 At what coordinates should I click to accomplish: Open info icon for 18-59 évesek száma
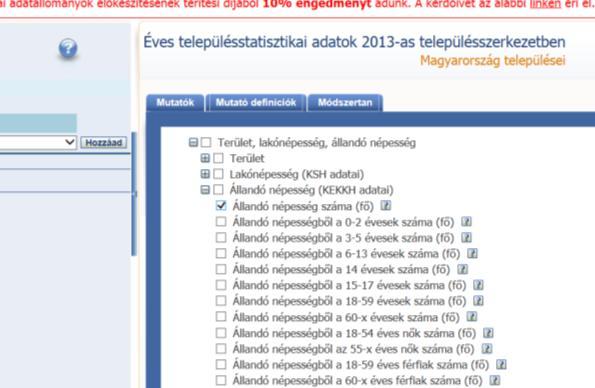pos(478,301)
